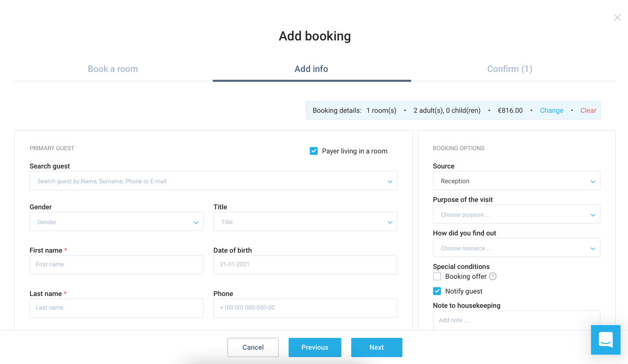Disable the Notify guest checkbox

[437, 291]
